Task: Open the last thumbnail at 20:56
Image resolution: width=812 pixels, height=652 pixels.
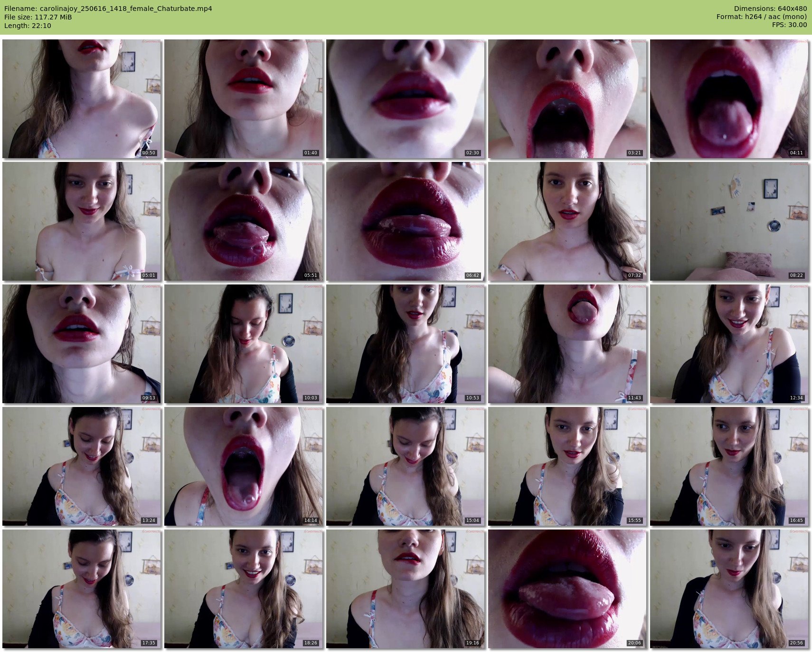Action: 729,589
